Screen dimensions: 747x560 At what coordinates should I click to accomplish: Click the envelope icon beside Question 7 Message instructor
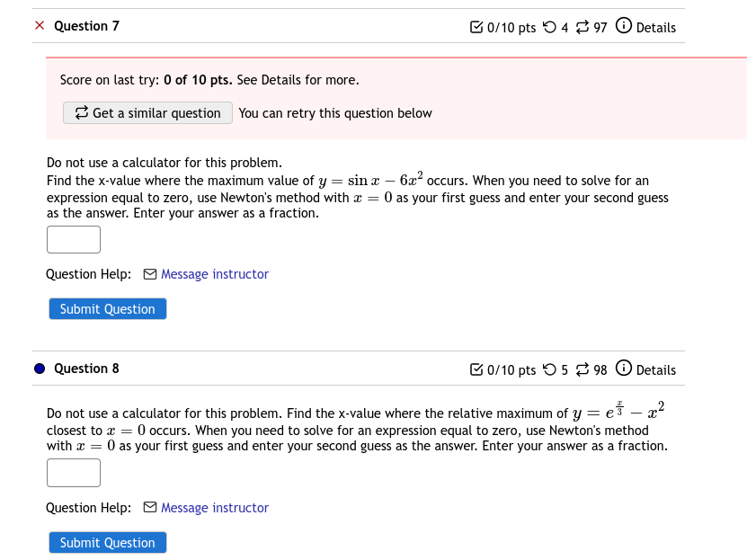(x=149, y=274)
